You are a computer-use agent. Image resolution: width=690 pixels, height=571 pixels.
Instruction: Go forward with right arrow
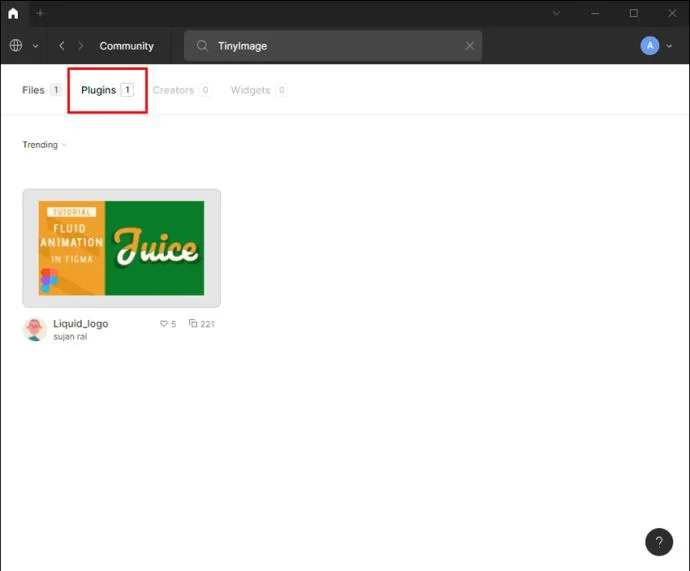(80, 46)
